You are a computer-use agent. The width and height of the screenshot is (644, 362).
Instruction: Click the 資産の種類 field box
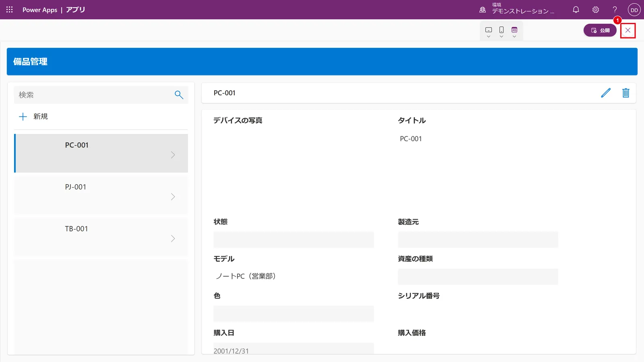click(478, 277)
